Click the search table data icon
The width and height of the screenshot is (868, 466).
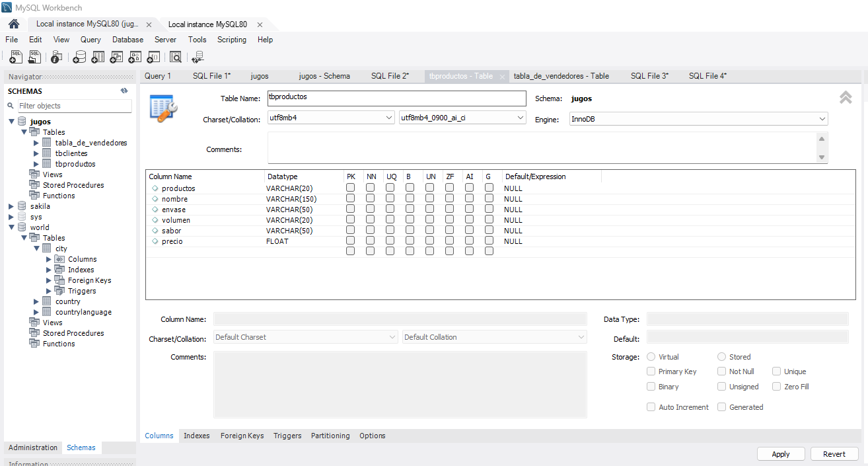[175, 57]
